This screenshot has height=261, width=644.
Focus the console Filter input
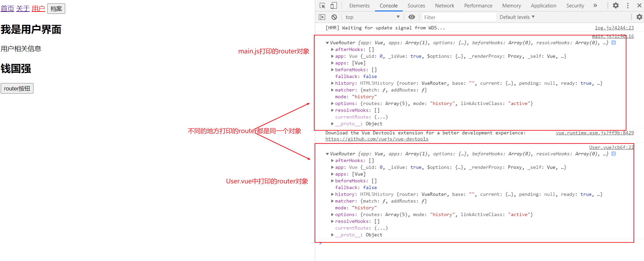pos(459,17)
